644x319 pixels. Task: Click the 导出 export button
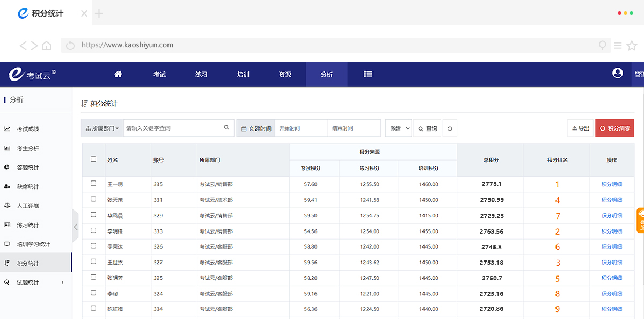pos(581,128)
